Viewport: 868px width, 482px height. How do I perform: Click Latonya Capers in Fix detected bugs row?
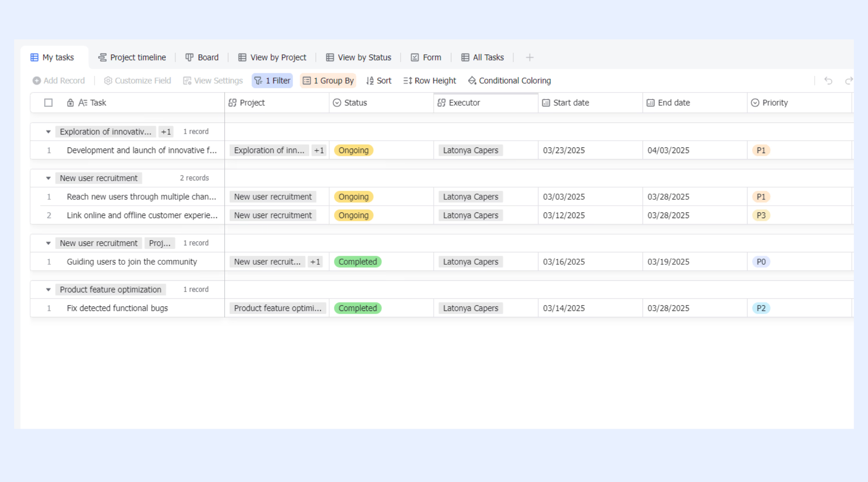pyautogui.click(x=471, y=308)
